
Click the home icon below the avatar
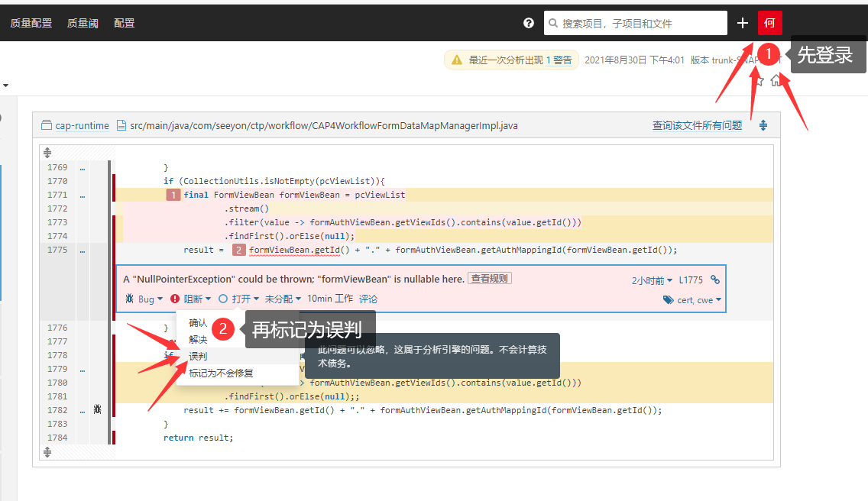(x=776, y=80)
